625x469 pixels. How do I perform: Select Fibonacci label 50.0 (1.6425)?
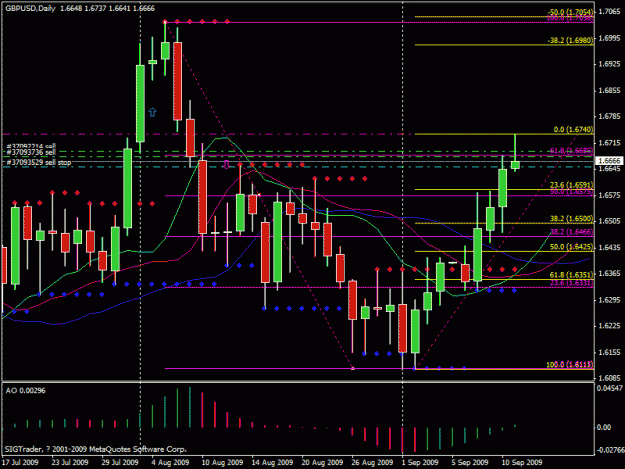tap(571, 247)
